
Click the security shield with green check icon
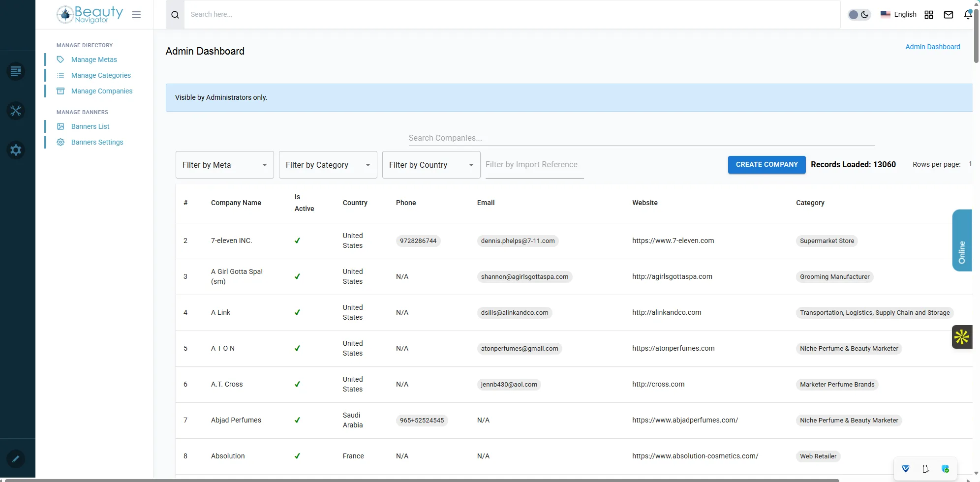[x=945, y=468]
